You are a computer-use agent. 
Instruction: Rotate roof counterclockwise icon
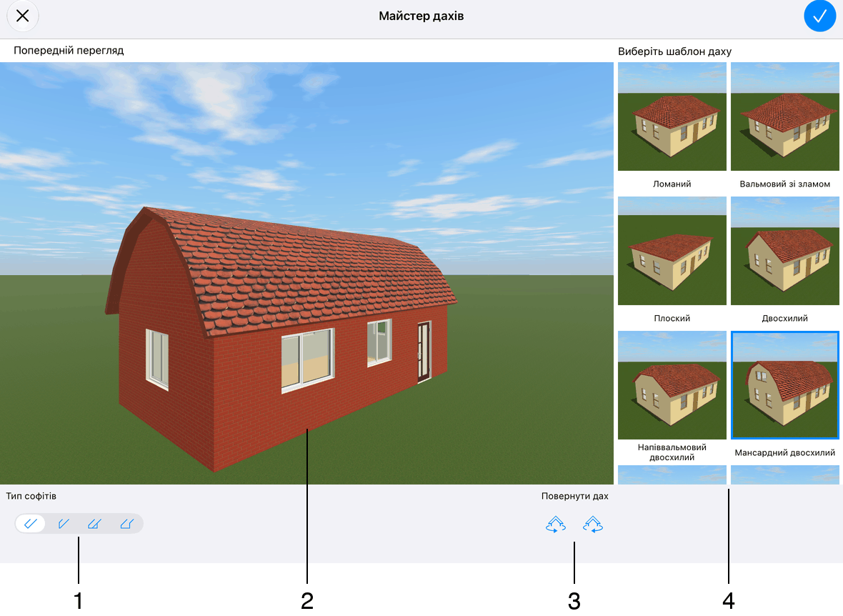click(556, 524)
